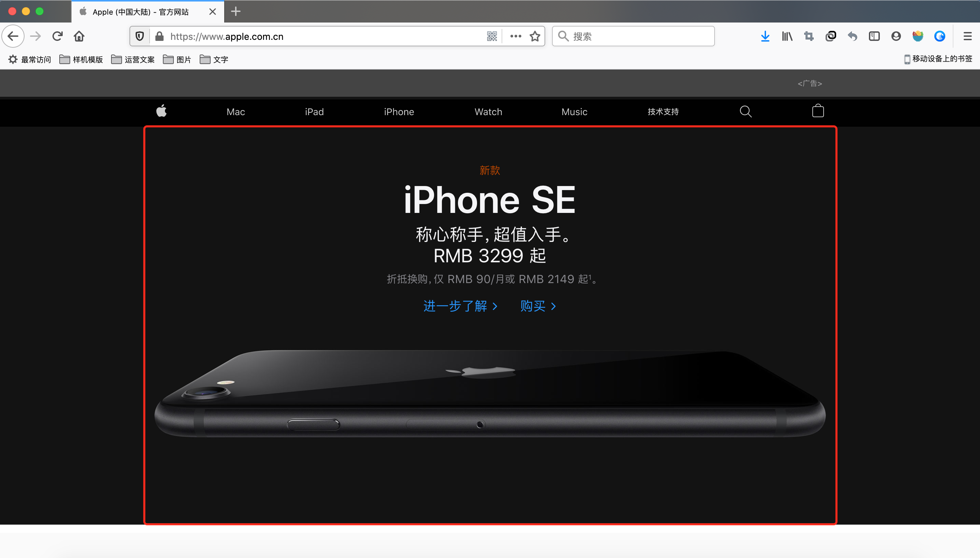The width and height of the screenshot is (980, 558).
Task: Click the QR code icon in address bar
Action: (x=492, y=36)
